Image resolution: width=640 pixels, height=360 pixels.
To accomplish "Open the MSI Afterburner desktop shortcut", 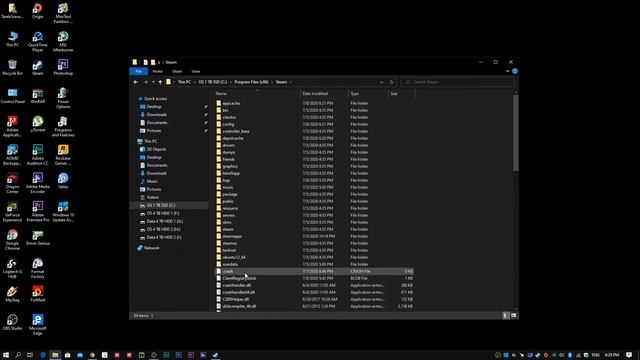I will (63, 42).
